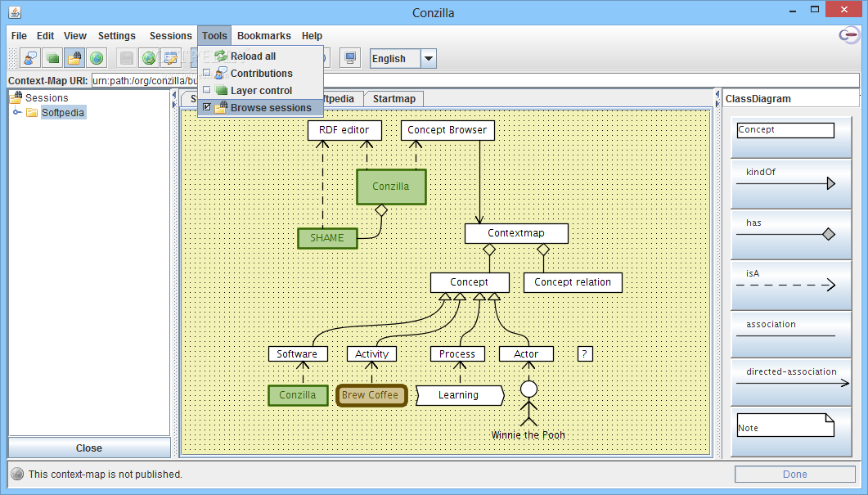Open the File menu
The width and height of the screenshot is (868, 495).
click(x=19, y=35)
